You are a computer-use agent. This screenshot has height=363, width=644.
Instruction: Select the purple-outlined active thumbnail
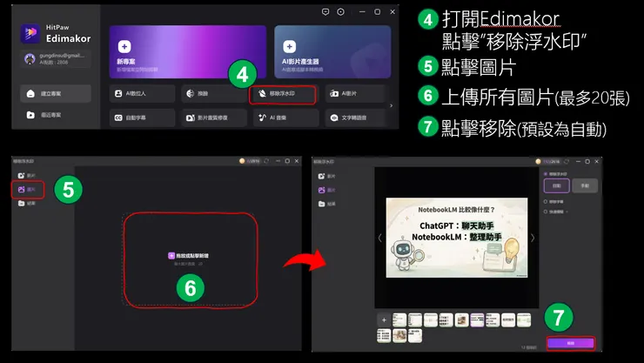[x=477, y=320]
